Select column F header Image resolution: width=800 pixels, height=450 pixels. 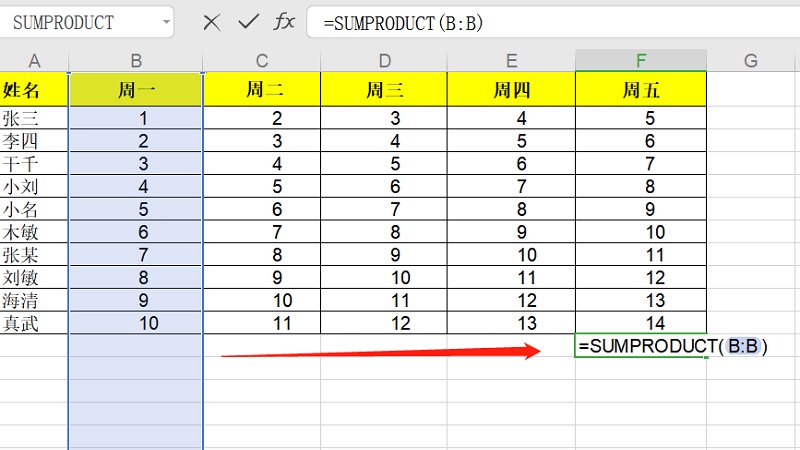click(x=641, y=60)
